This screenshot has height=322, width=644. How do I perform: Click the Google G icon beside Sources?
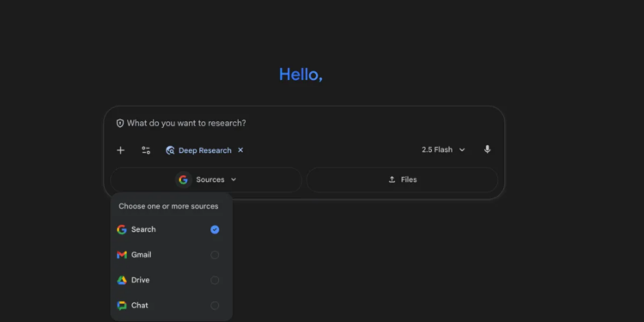[183, 179]
